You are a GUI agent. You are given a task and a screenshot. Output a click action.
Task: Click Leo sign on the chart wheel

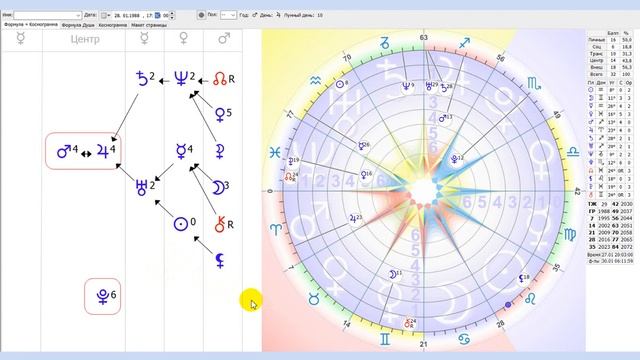(x=530, y=299)
